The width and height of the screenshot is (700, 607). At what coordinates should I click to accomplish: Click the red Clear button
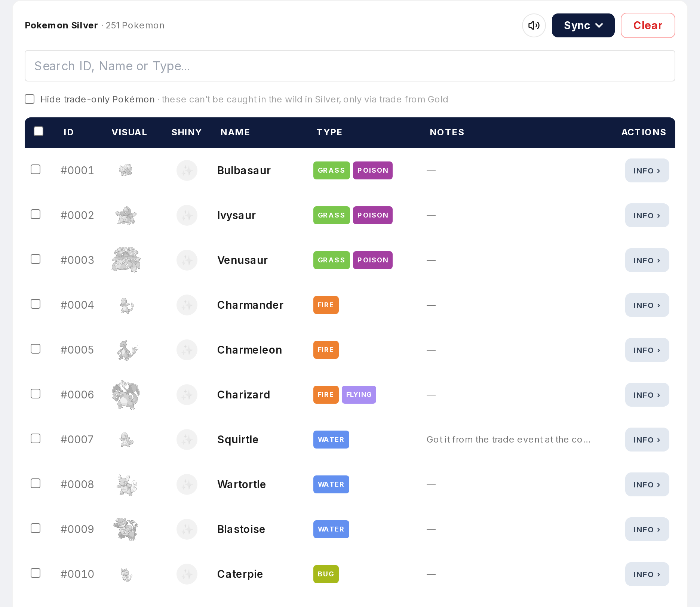click(x=648, y=25)
